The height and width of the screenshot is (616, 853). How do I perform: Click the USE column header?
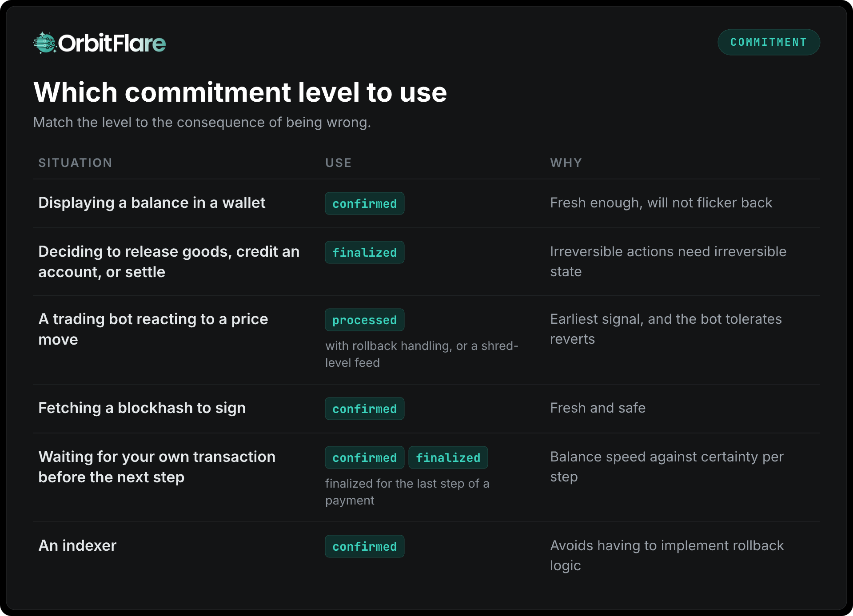[x=338, y=163]
